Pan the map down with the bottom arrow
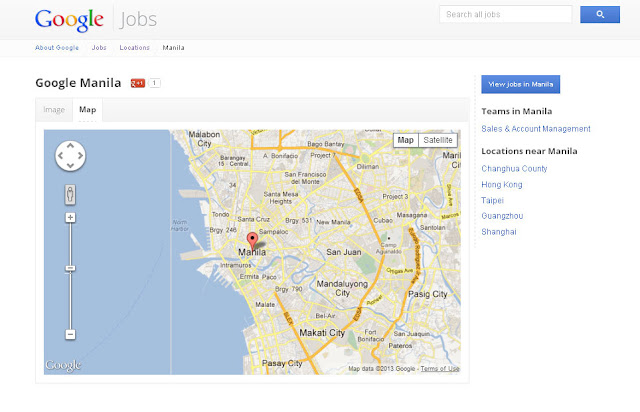This screenshot has width=640, height=412. point(70,165)
